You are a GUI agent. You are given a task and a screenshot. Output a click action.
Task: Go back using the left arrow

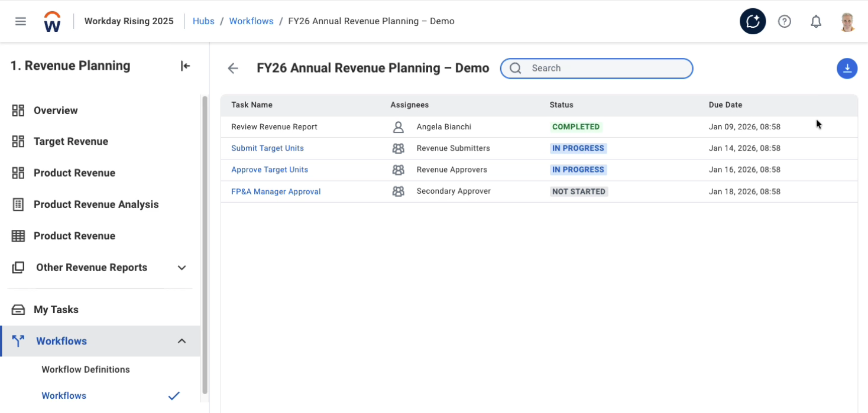coord(233,69)
